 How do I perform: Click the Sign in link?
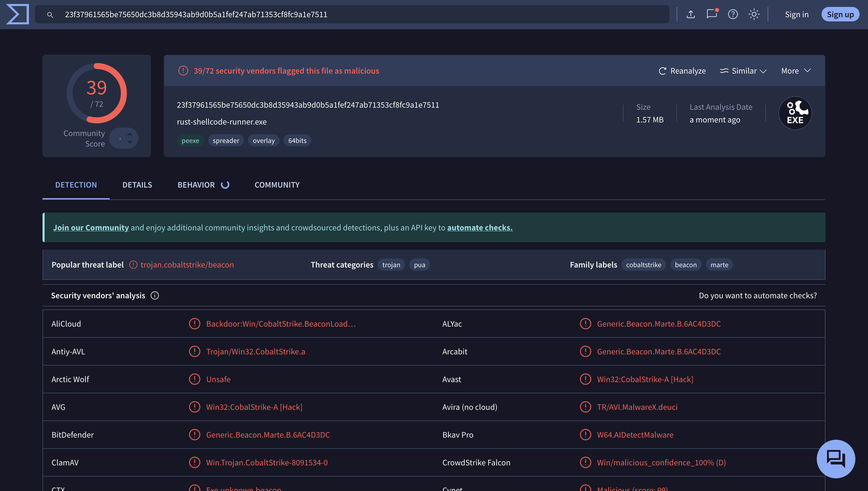(797, 14)
